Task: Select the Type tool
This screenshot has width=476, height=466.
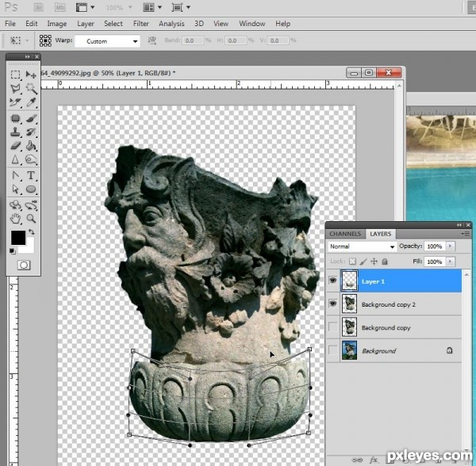Action: (31, 175)
